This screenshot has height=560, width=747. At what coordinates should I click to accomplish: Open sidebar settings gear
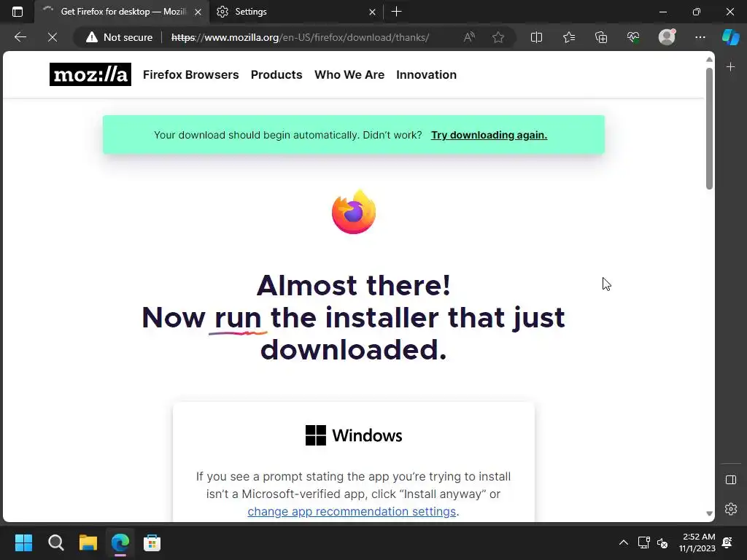[x=731, y=509]
